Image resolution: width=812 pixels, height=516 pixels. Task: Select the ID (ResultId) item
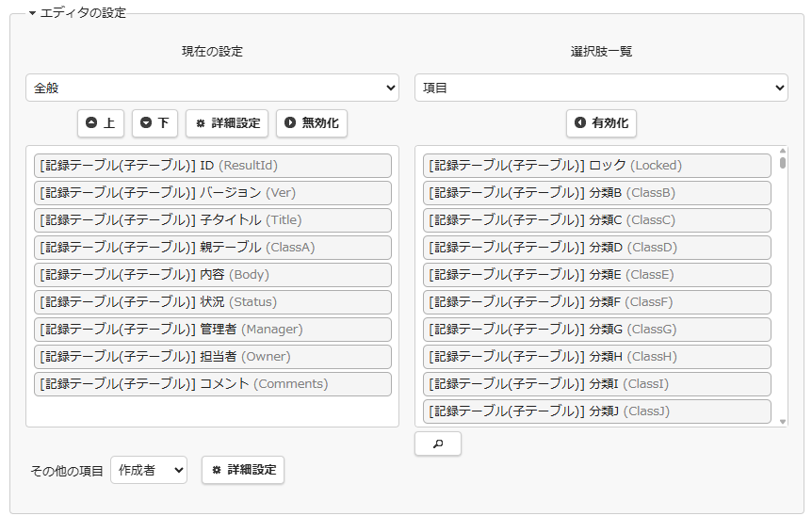point(213,166)
